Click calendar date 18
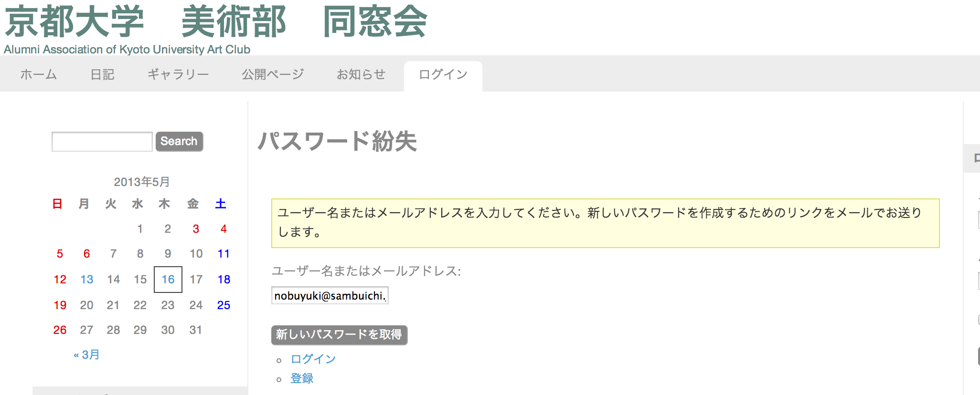This screenshot has width=980, height=395. coord(224,279)
